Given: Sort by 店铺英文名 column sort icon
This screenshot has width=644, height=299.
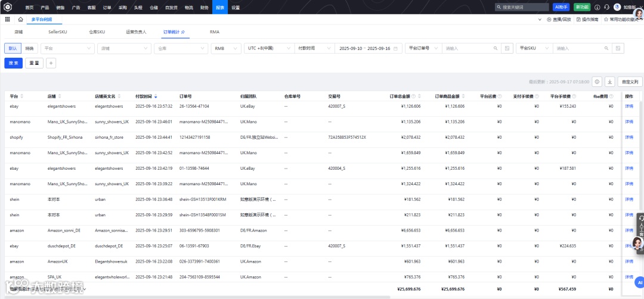Looking at the screenshot, I should coord(119,96).
